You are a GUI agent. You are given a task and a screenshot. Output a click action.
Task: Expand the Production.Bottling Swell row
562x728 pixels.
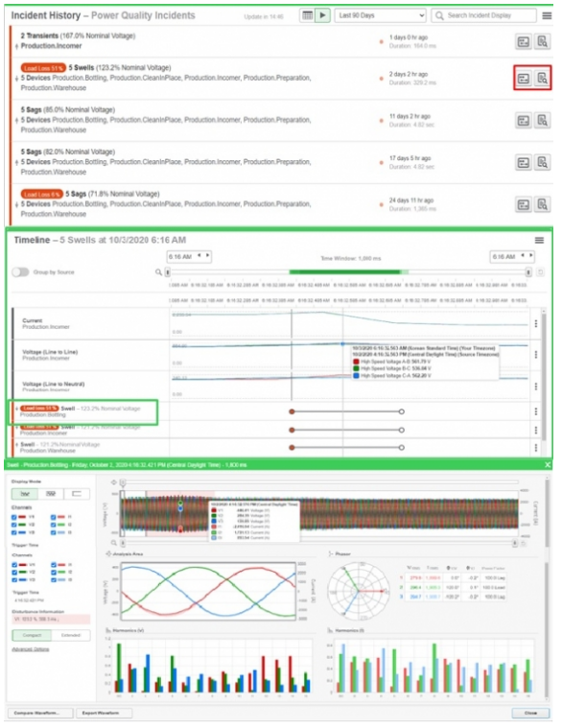(x=16, y=409)
